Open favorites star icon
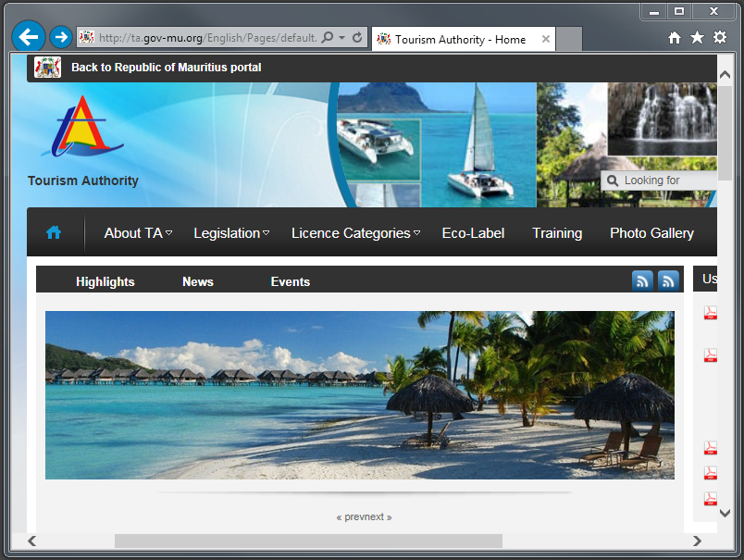744x560 pixels. pyautogui.click(x=697, y=37)
